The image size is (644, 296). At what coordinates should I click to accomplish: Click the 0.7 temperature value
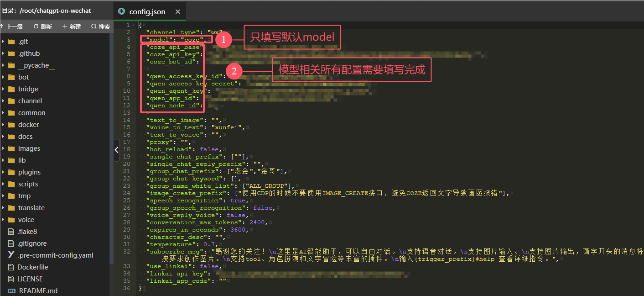click(209, 244)
